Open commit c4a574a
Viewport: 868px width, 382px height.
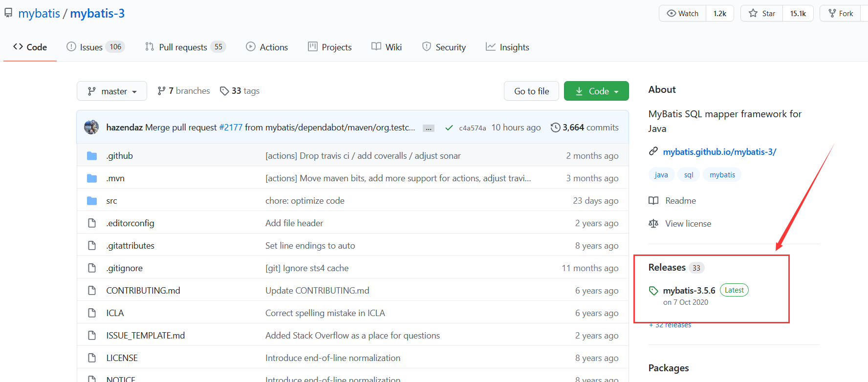click(473, 128)
